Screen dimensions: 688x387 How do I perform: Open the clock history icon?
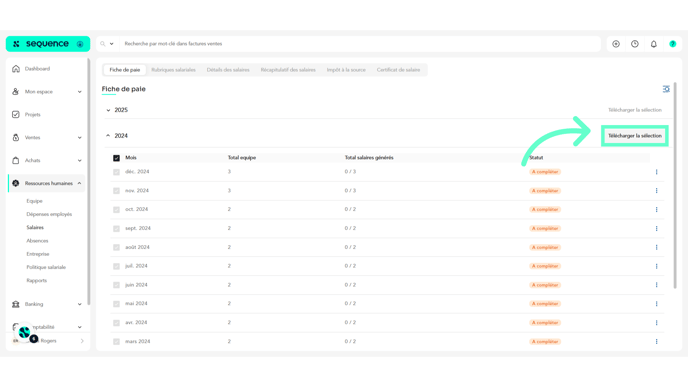pos(635,44)
